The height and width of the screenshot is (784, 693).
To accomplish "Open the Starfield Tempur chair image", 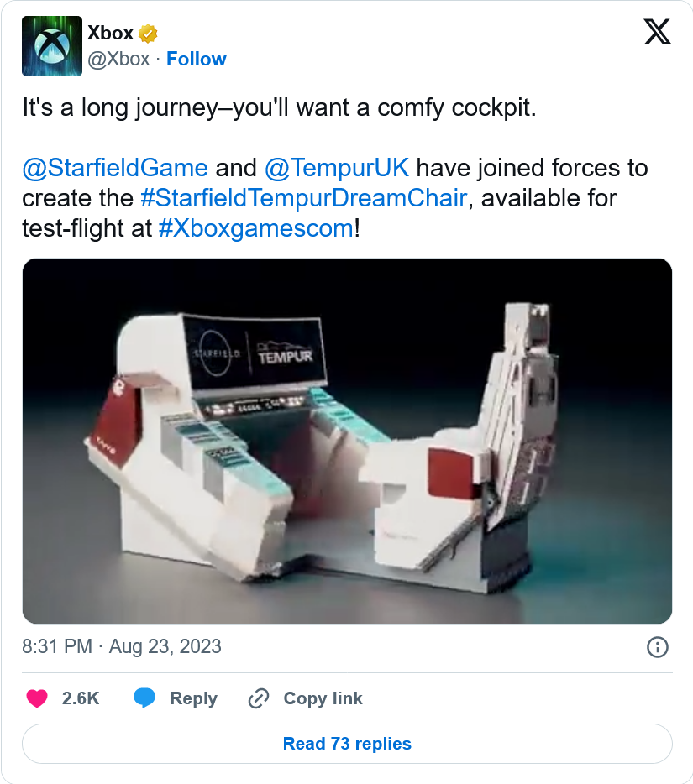I will [x=347, y=441].
